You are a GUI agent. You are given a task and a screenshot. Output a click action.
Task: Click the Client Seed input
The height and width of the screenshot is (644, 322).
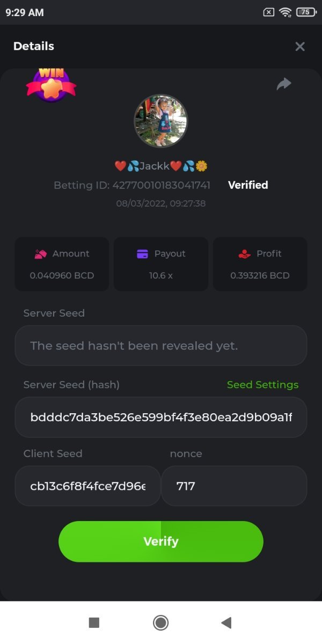(x=87, y=486)
